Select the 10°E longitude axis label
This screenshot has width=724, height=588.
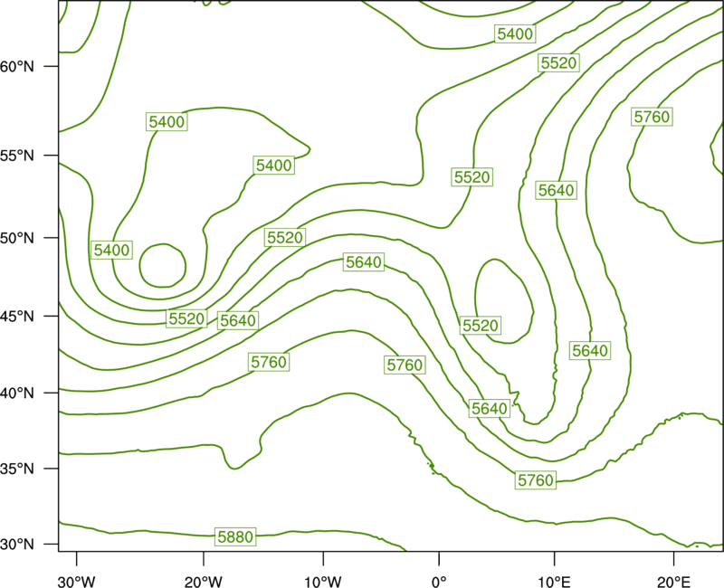pos(554,582)
